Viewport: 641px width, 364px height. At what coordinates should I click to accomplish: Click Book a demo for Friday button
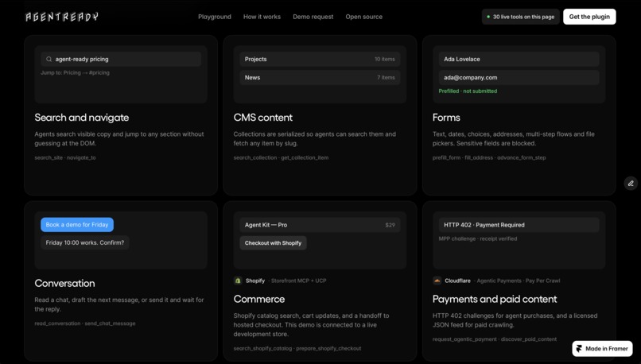(77, 225)
